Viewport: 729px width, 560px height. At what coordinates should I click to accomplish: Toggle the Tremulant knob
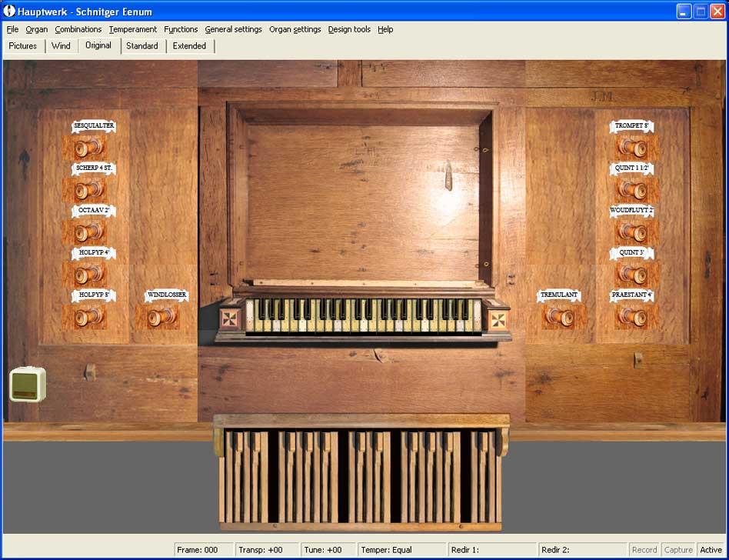tap(560, 316)
